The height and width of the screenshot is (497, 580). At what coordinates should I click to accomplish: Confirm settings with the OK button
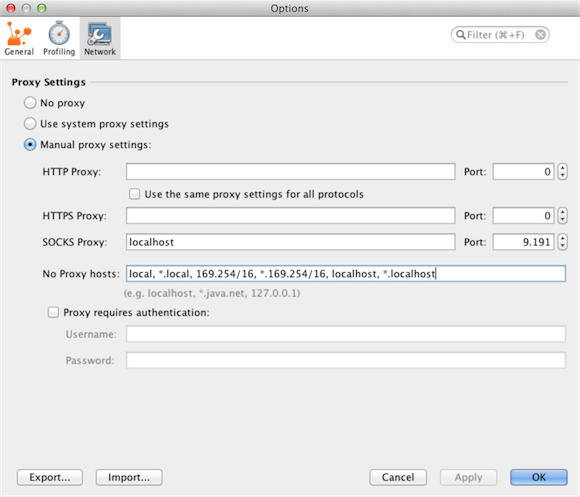click(539, 477)
